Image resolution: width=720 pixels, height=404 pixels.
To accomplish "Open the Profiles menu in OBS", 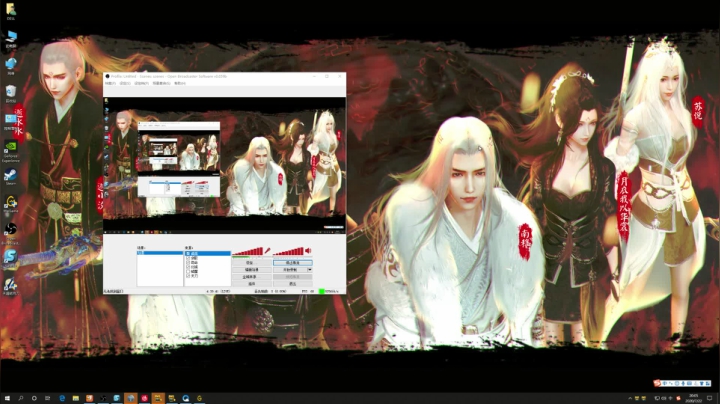I will click(141, 84).
